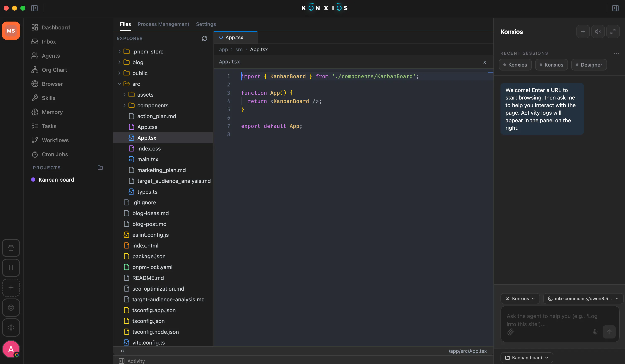This screenshot has height=364, width=625.
Task: Add a new project folder in Projects
Action: point(100,168)
